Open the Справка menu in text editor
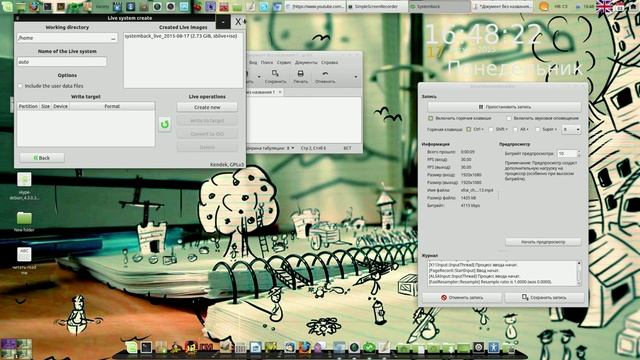 click(329, 62)
